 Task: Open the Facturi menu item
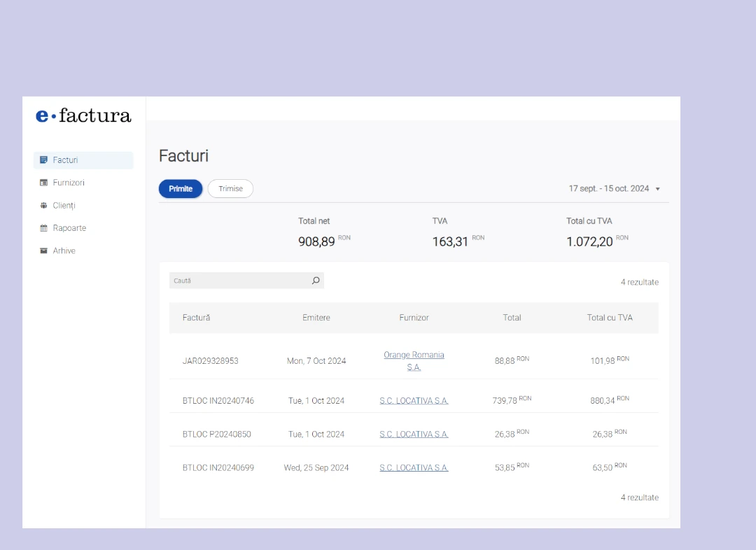(83, 160)
